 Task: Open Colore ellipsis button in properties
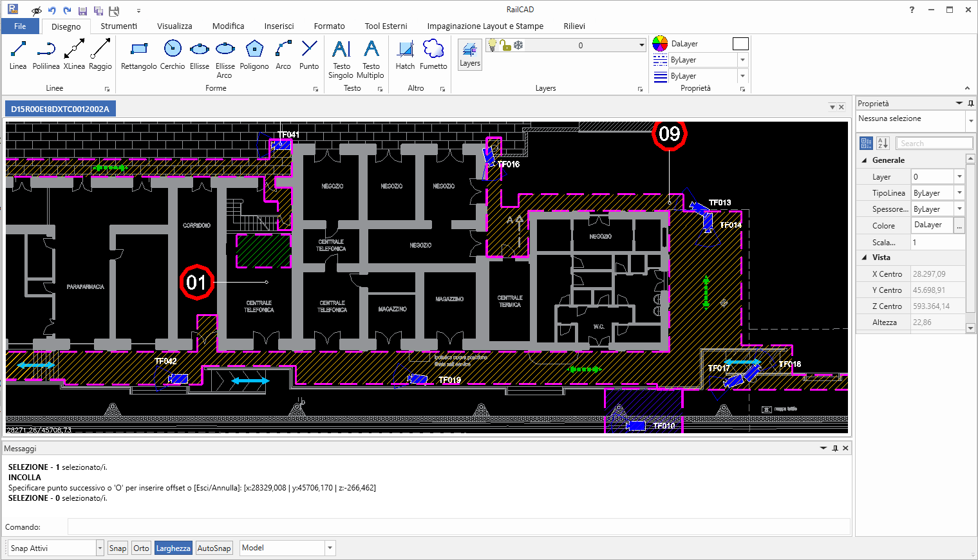click(x=959, y=225)
